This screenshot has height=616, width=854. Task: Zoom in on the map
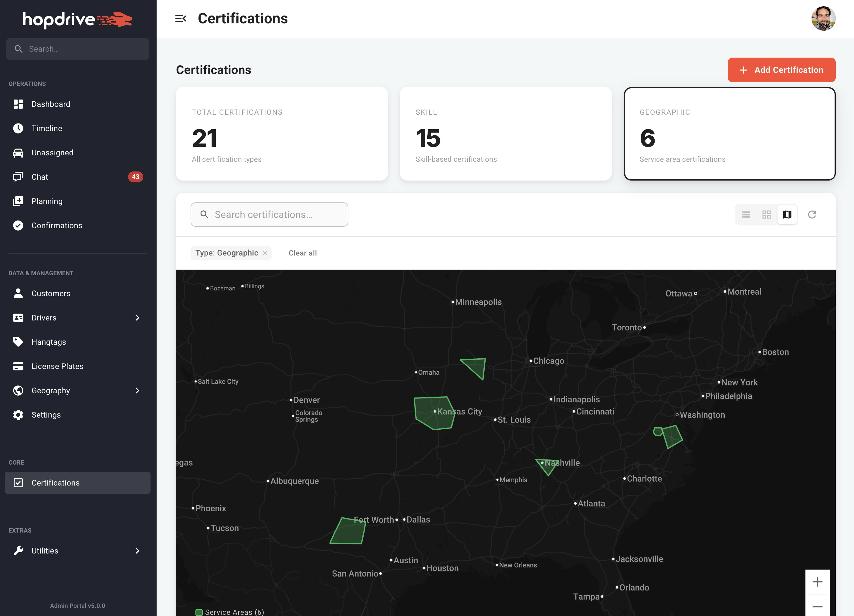pyautogui.click(x=818, y=582)
